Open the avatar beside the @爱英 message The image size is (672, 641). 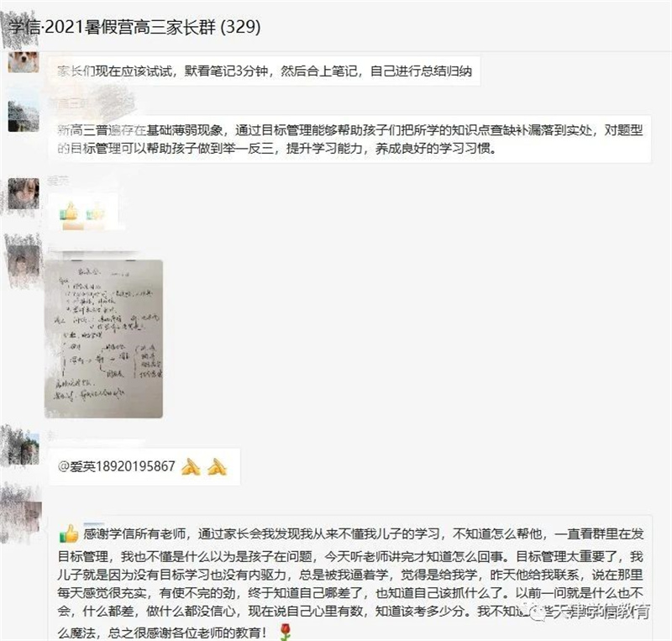(24, 448)
